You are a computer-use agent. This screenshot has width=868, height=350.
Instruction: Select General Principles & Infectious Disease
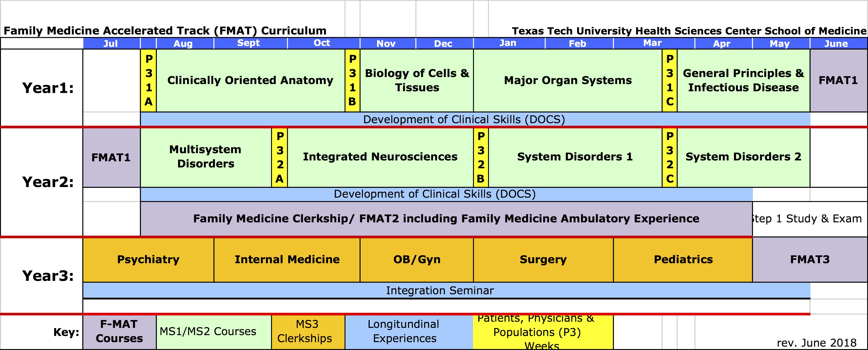[x=744, y=81]
